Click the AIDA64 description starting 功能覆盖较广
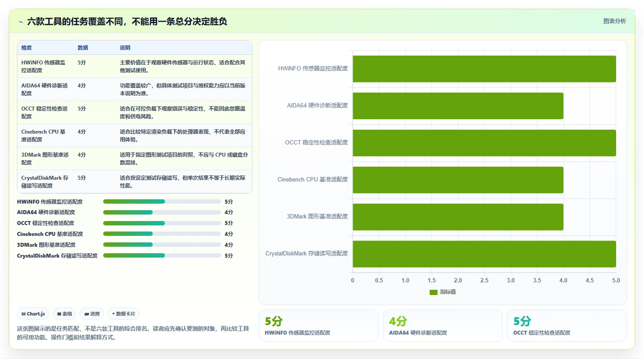 [183, 89]
